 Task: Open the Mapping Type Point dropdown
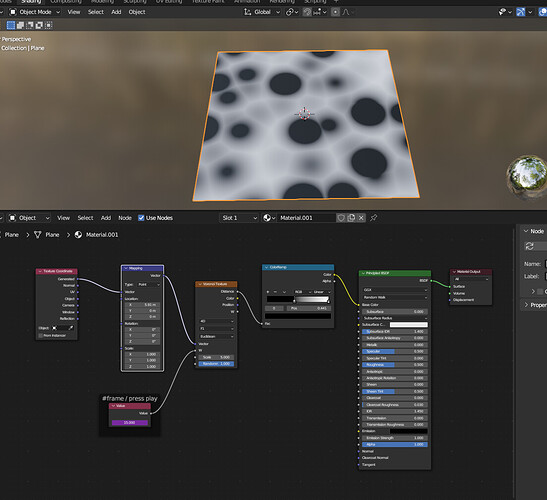149,285
